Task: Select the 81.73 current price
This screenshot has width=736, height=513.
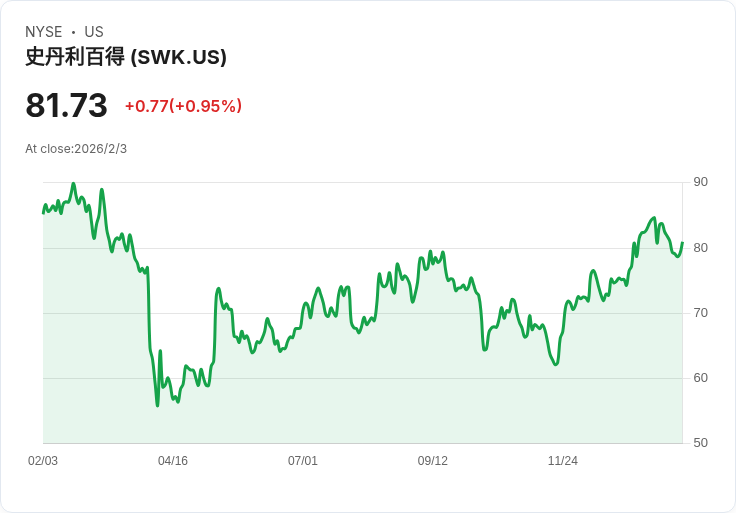Action: (x=66, y=106)
